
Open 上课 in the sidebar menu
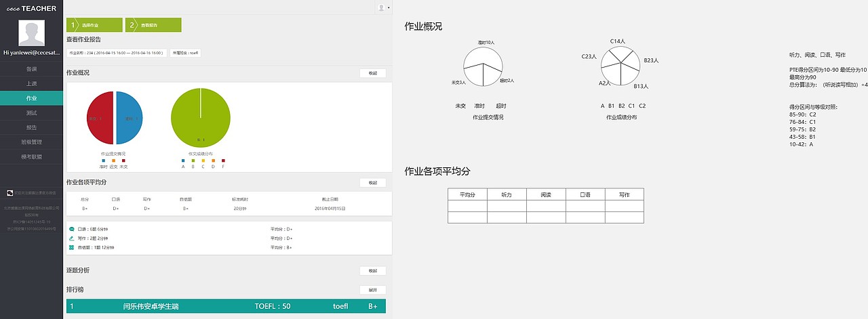tap(31, 83)
